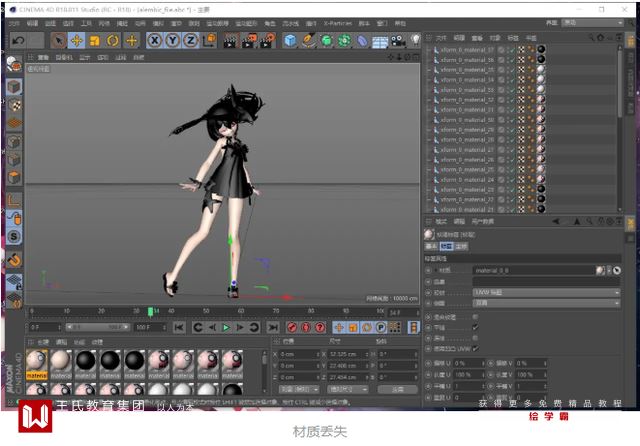The height and width of the screenshot is (446, 640).
Task: Play the animation forward
Action: click(226, 327)
